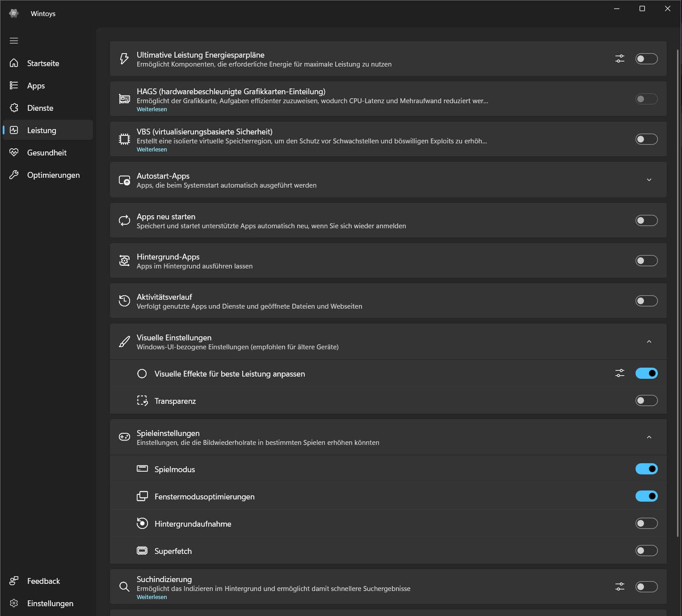682x616 pixels.
Task: Collapse the Visuelle Einstellungen section
Action: coord(649,342)
